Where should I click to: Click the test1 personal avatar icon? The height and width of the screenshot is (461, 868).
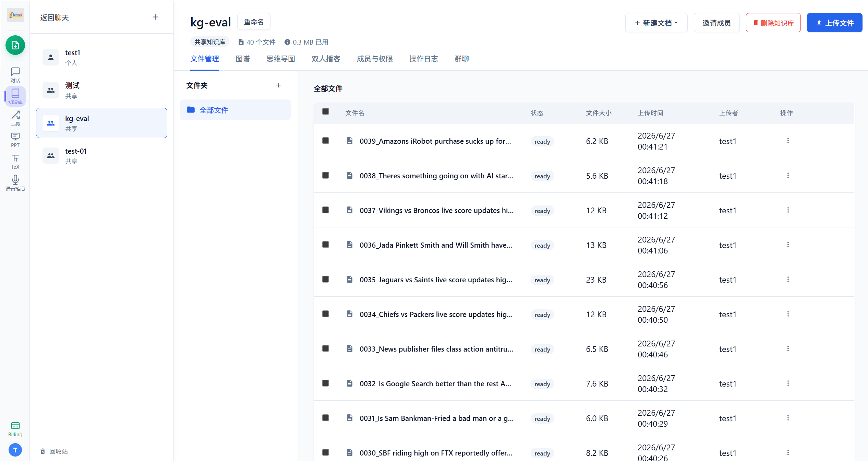(51, 57)
